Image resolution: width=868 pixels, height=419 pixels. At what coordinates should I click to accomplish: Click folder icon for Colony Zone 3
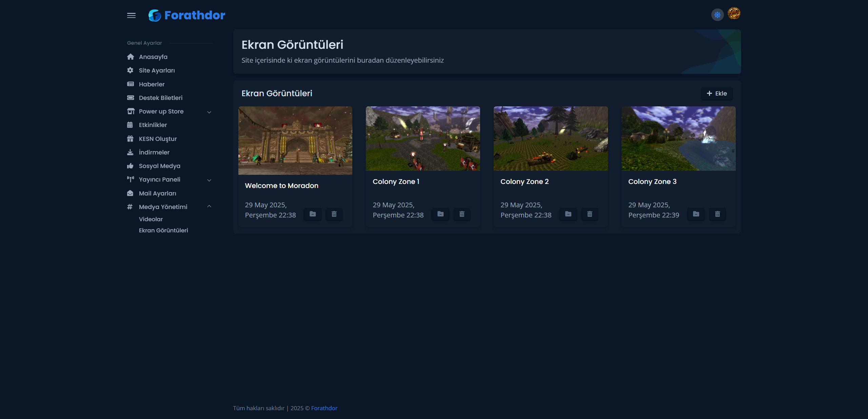click(696, 214)
